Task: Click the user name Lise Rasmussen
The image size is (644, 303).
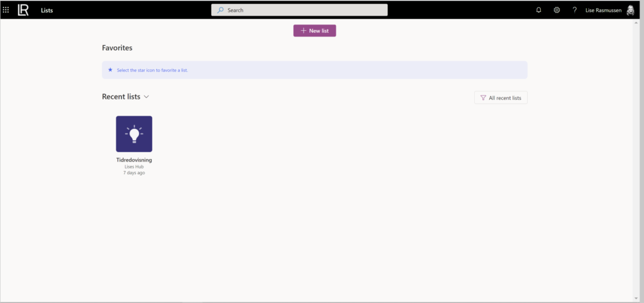Action: pyautogui.click(x=603, y=10)
